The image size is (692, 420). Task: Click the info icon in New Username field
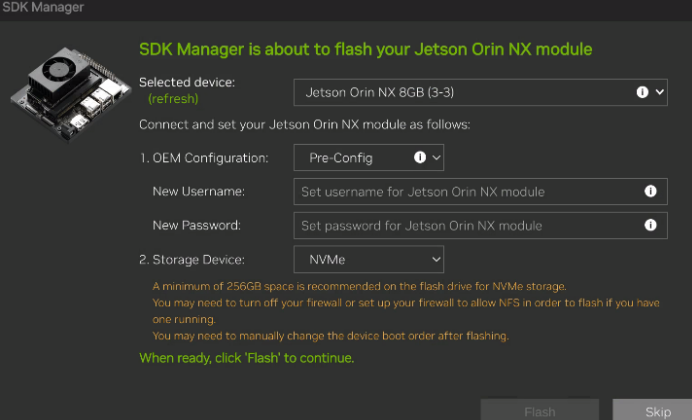click(650, 191)
